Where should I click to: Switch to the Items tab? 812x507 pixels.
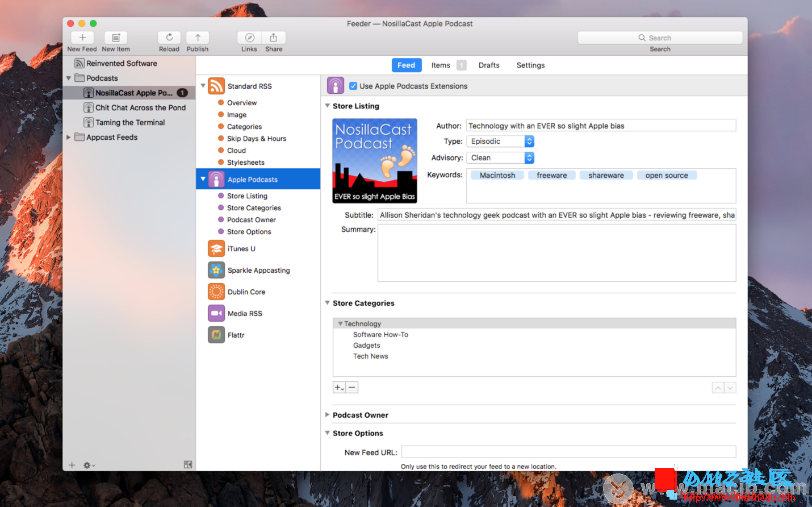click(x=441, y=65)
